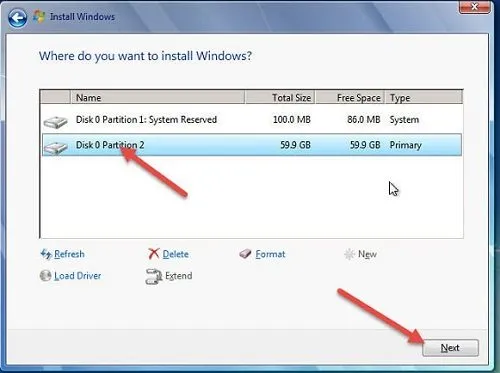The height and width of the screenshot is (373, 500).
Task: Go back using the blue back arrow
Action: (x=17, y=18)
